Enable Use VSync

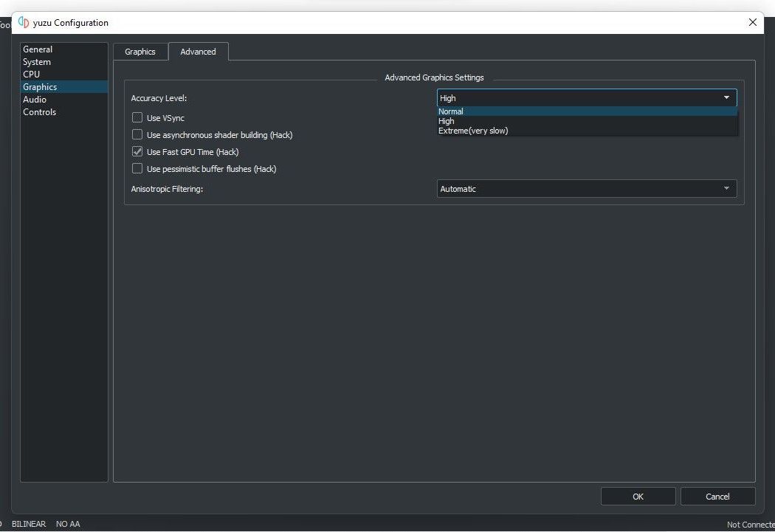(137, 117)
